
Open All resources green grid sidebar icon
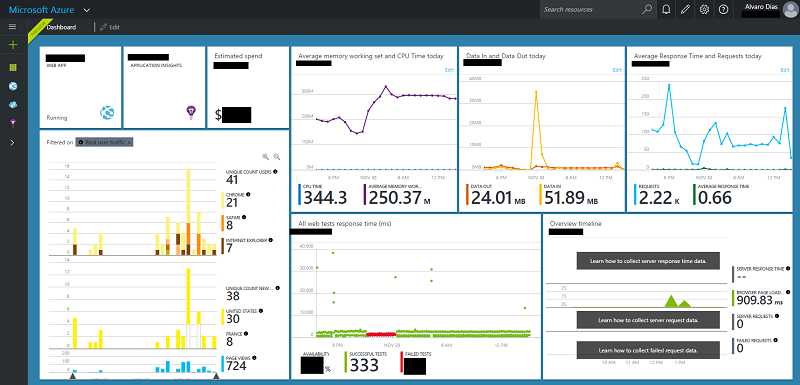13,67
